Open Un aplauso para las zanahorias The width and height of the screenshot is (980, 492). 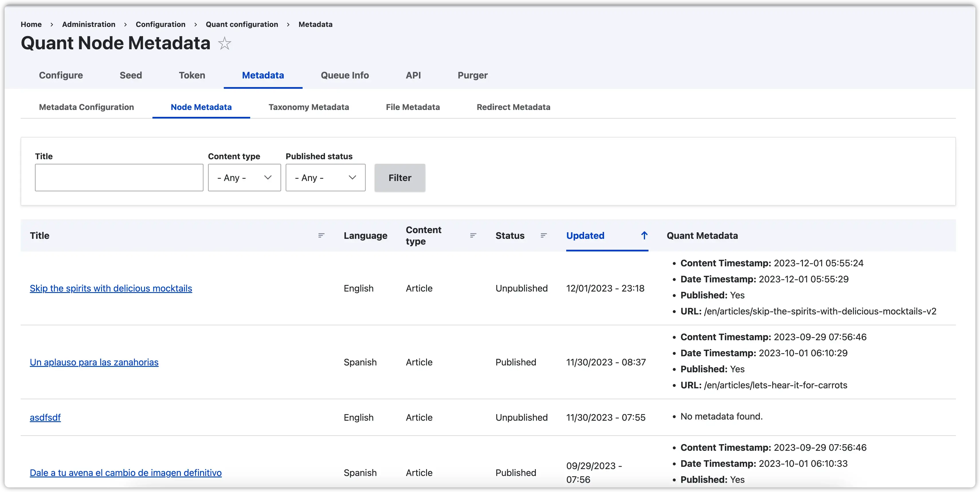point(94,362)
